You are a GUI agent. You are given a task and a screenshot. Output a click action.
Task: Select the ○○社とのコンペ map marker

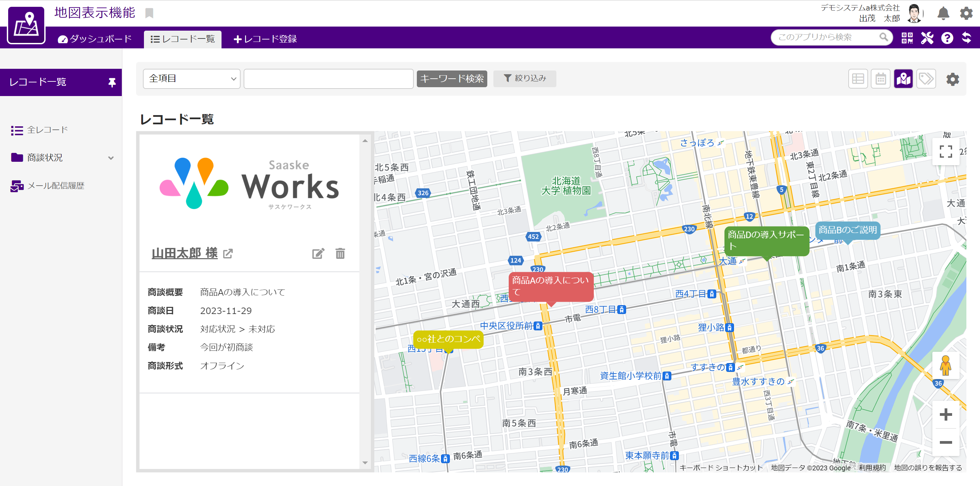[x=448, y=339]
